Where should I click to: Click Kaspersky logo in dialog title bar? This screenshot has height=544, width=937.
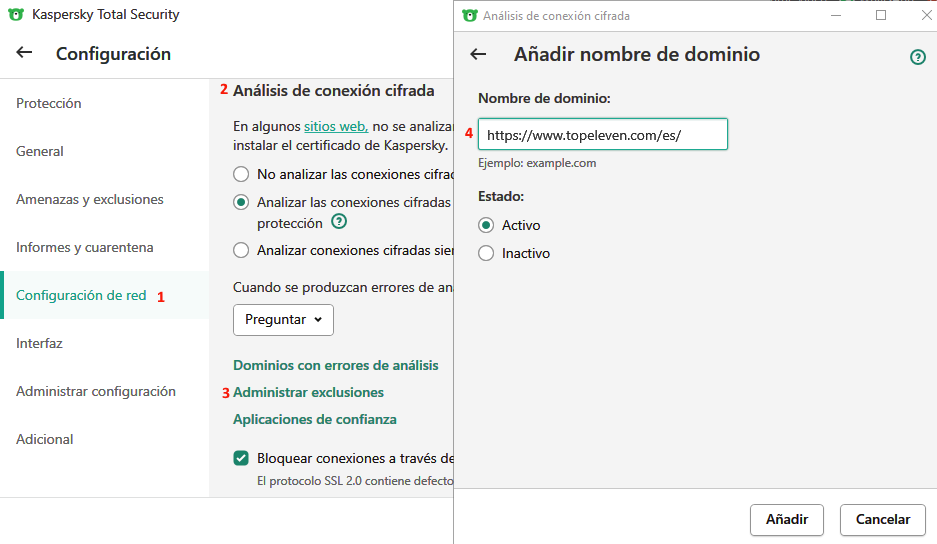470,16
